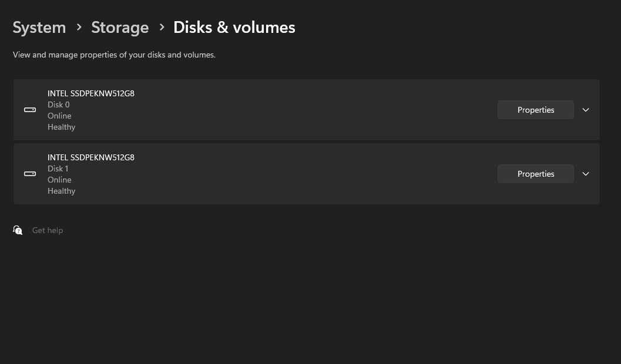The height and width of the screenshot is (364, 621).
Task: Click the Healthy status of Disk 1
Action: point(61,191)
